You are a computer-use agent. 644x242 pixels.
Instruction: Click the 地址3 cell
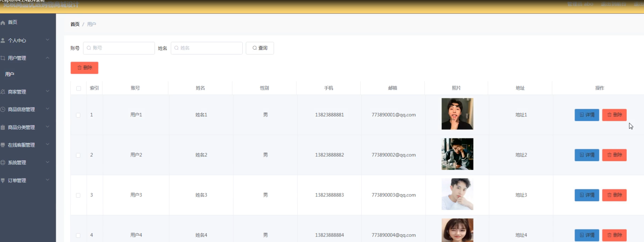tap(521, 195)
